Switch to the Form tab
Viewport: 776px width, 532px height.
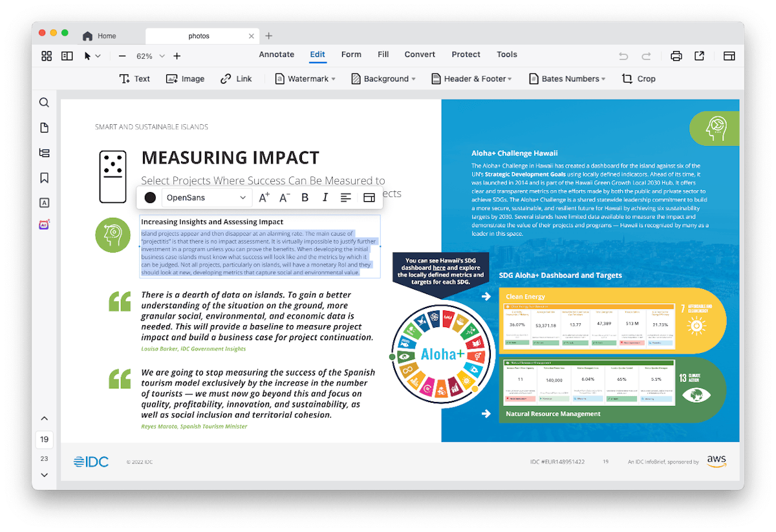[x=351, y=54]
